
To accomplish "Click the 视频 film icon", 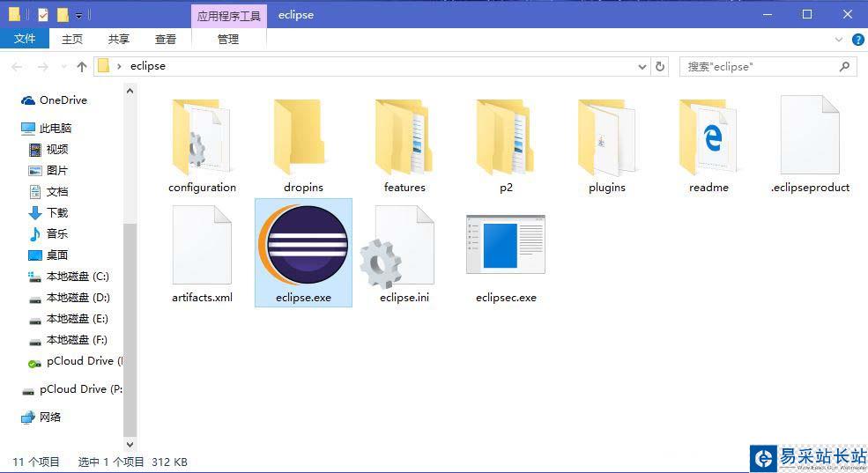I will [35, 150].
